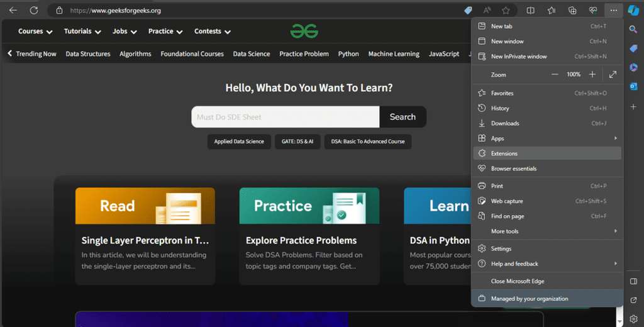Expand the Jobs dropdown
The height and width of the screenshot is (327, 644).
[125, 31]
